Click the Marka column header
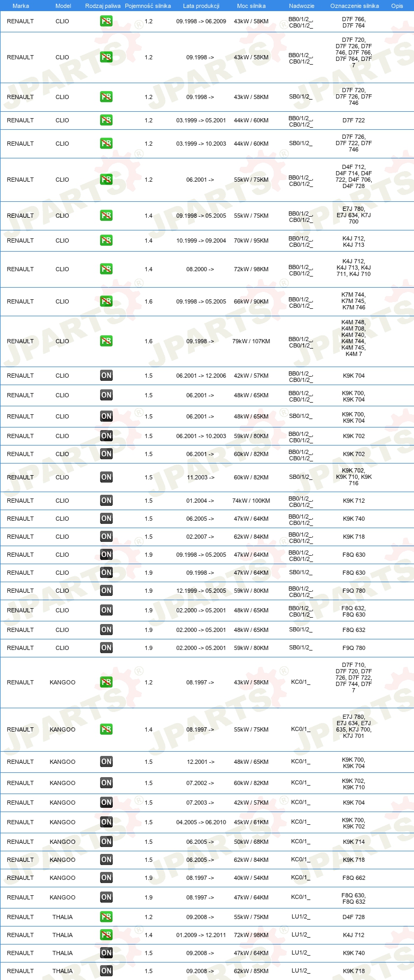This screenshot has height=980, width=414. (21, 6)
